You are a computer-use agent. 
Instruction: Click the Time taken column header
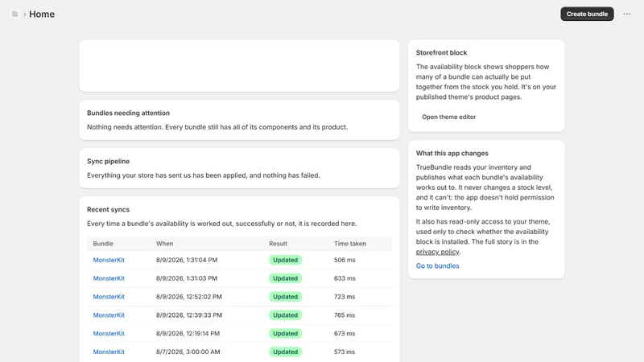pyautogui.click(x=350, y=244)
